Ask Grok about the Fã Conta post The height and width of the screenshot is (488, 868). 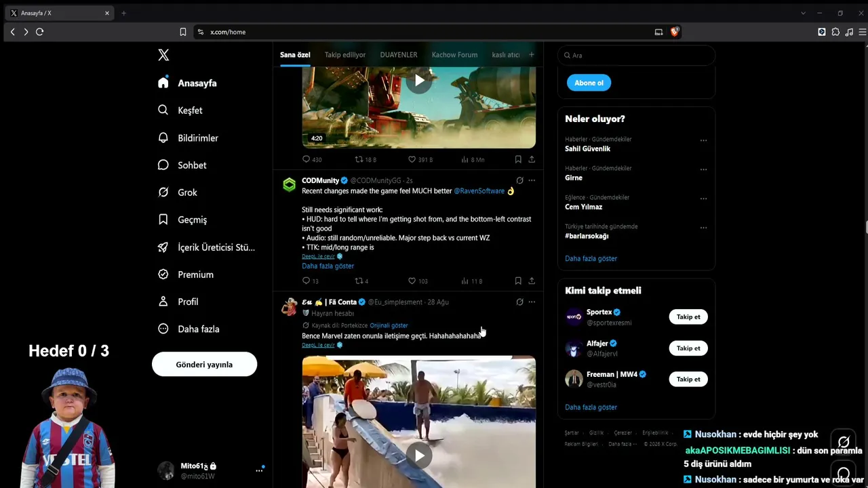519,302
